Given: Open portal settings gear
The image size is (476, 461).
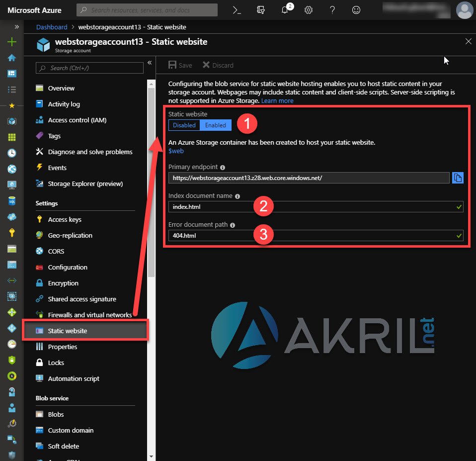Looking at the screenshot, I should point(309,10).
